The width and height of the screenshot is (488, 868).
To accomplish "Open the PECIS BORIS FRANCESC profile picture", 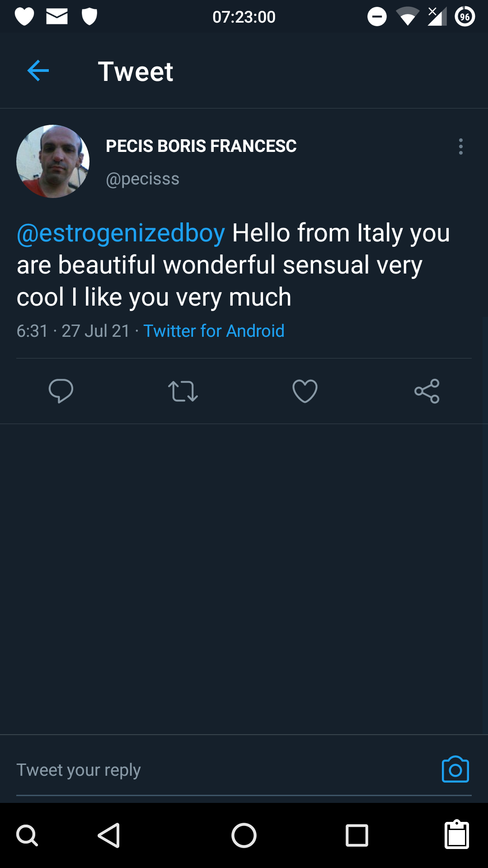I will (x=53, y=161).
